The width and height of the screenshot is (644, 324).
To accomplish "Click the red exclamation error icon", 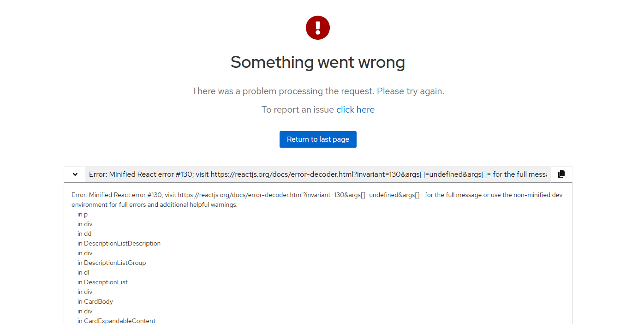I will pos(318,28).
